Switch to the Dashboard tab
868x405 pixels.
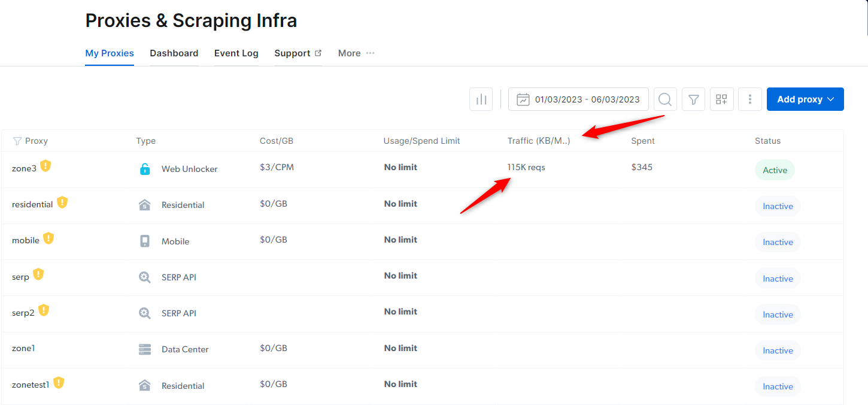click(174, 53)
